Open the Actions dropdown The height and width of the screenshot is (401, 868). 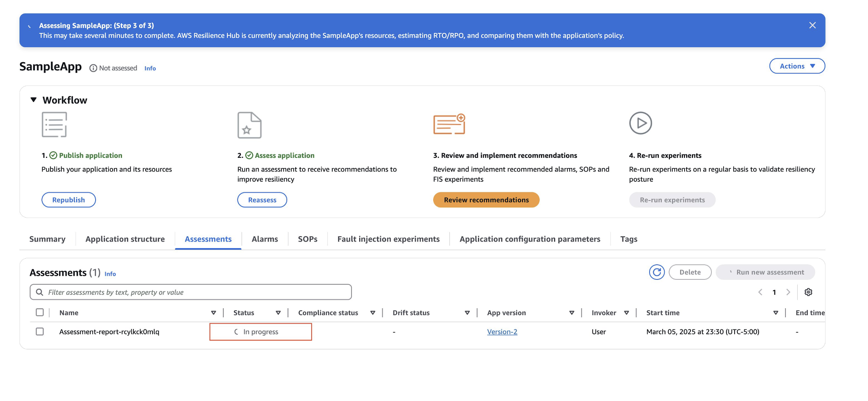[796, 65]
